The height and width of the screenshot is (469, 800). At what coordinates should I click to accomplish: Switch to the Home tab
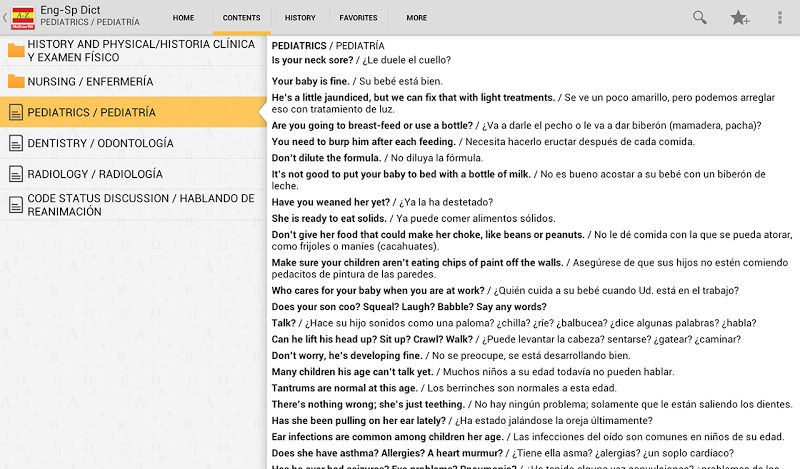click(183, 18)
